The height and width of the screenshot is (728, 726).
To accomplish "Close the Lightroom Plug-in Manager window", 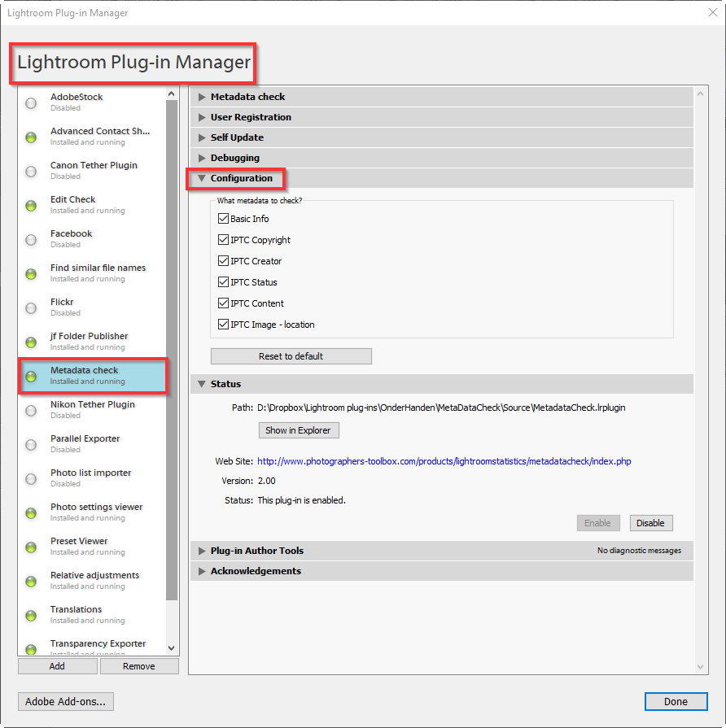I will click(x=713, y=12).
